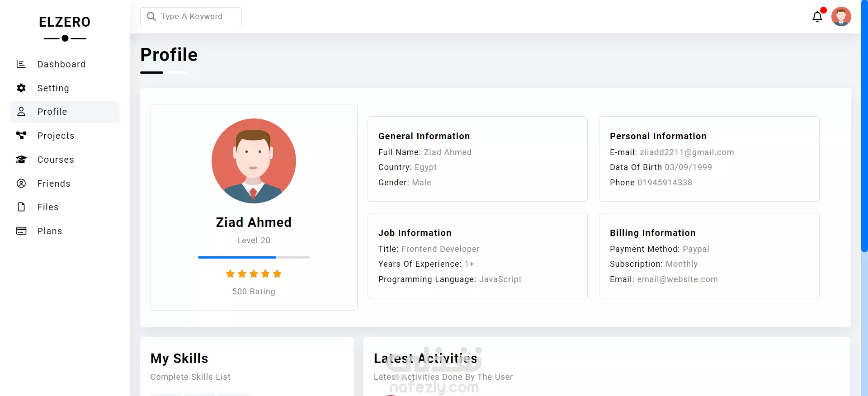Image resolution: width=868 pixels, height=396 pixels.
Task: Click Years Of Experience value 1+
Action: pyautogui.click(x=469, y=264)
